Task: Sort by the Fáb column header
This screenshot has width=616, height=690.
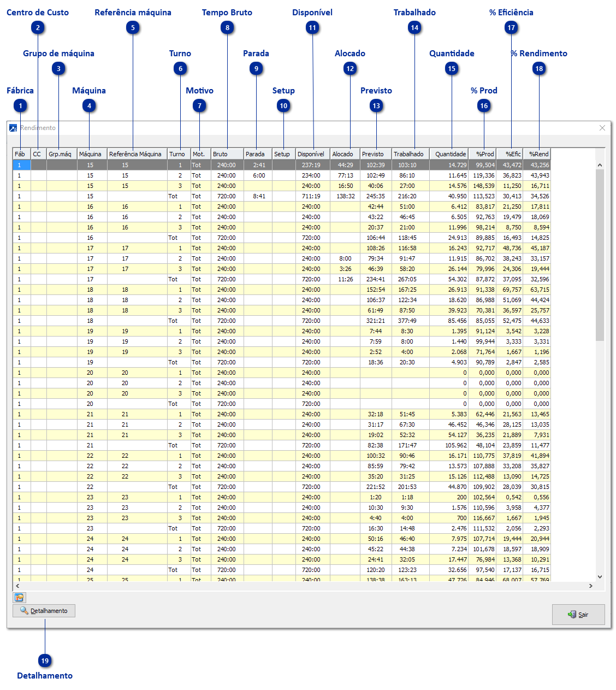Action: 22,154
